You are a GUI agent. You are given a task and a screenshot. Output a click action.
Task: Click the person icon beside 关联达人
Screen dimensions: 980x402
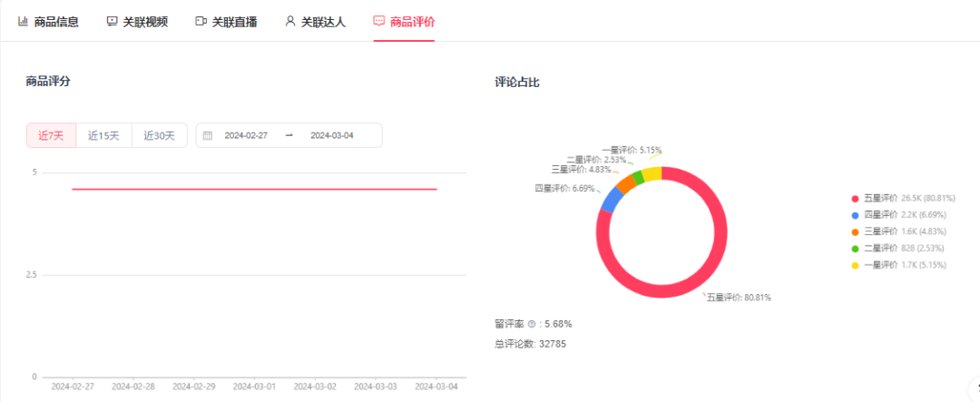click(290, 22)
